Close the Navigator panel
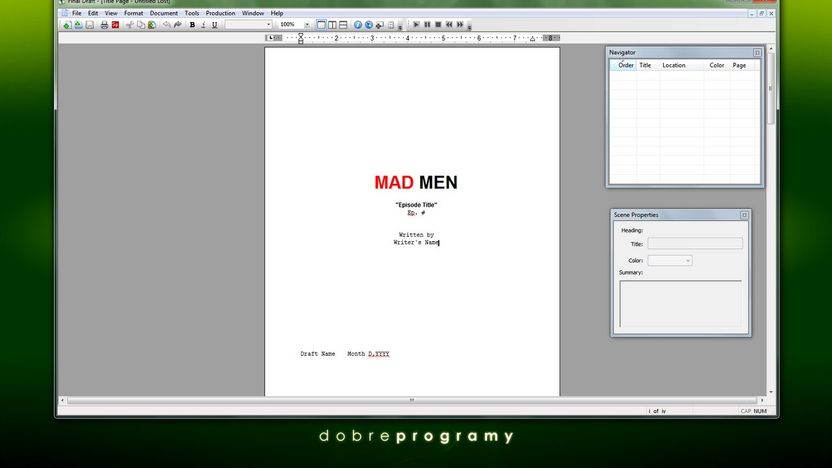832x468 pixels. click(757, 53)
